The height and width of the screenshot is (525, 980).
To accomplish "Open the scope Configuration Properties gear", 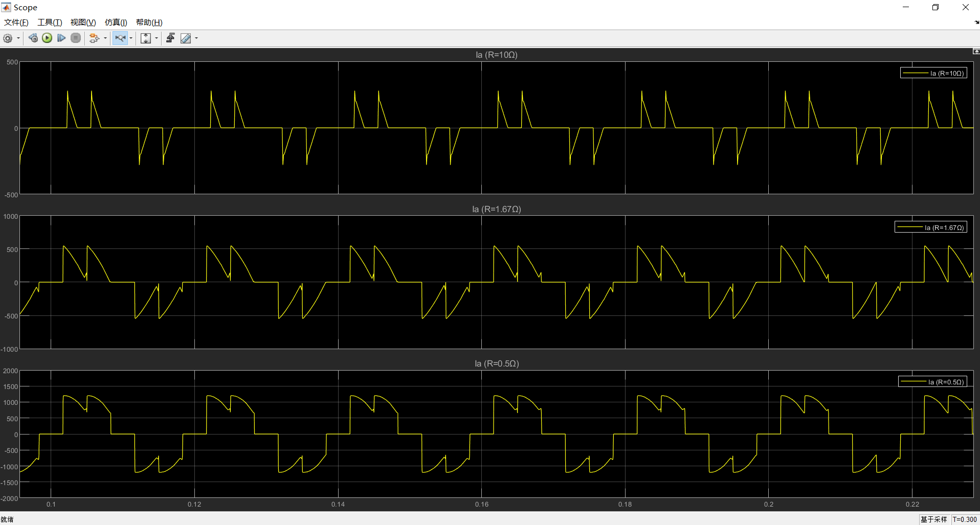I will tap(8, 38).
